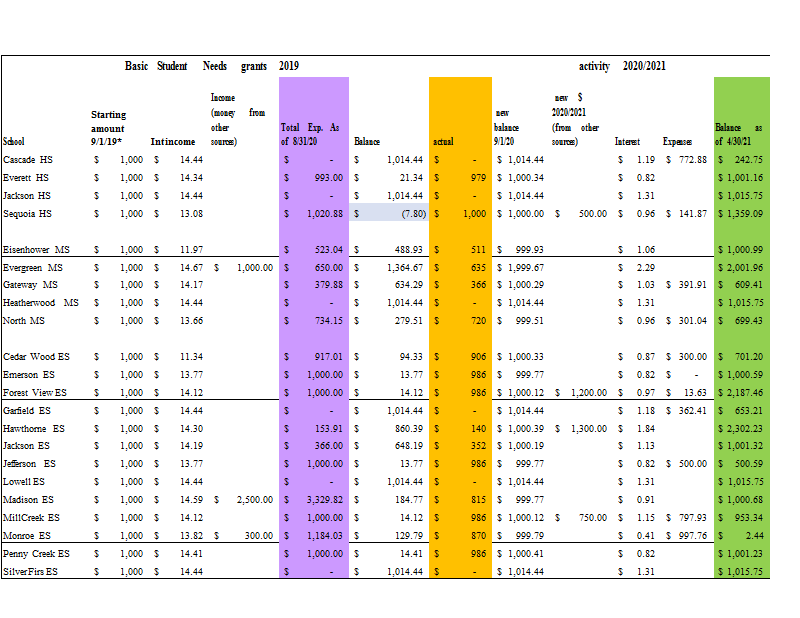Click the 2.44 ending balance for Monroe ES
This screenshot has width=800, height=618.
point(754,536)
